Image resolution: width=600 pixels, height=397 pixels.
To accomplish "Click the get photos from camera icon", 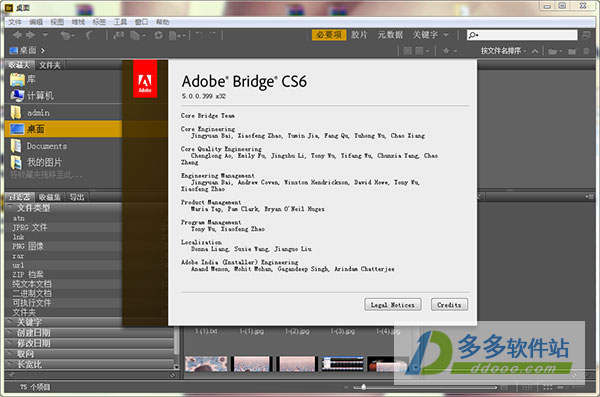I will (119, 36).
